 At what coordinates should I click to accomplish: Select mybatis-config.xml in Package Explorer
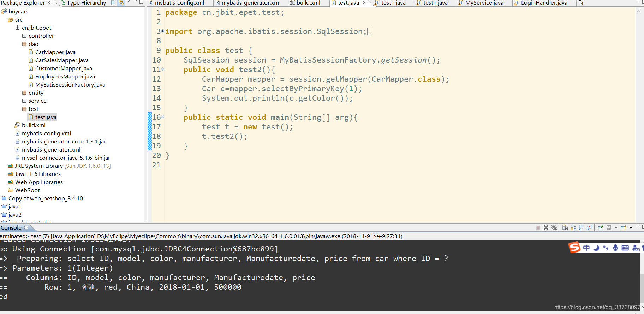coord(46,134)
